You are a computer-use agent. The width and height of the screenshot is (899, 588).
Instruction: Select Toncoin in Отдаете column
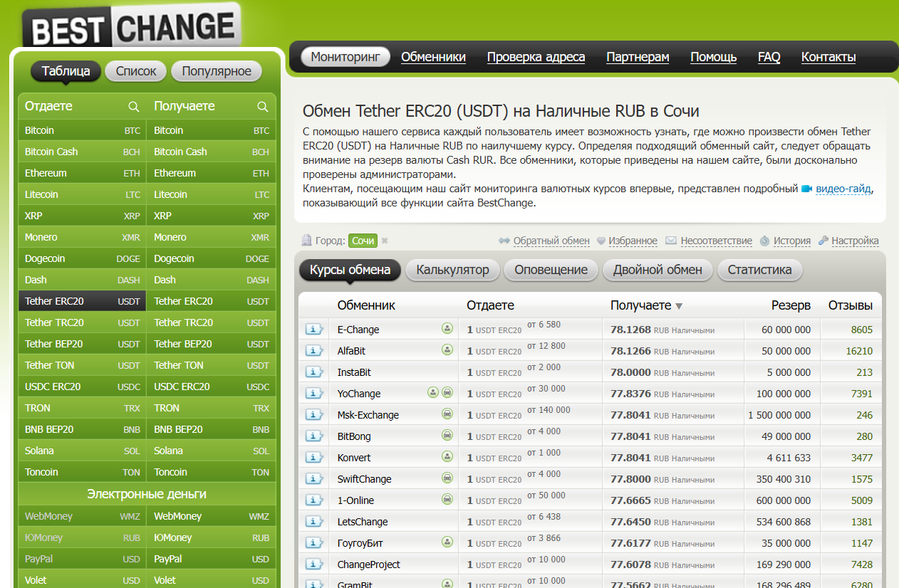coord(82,472)
